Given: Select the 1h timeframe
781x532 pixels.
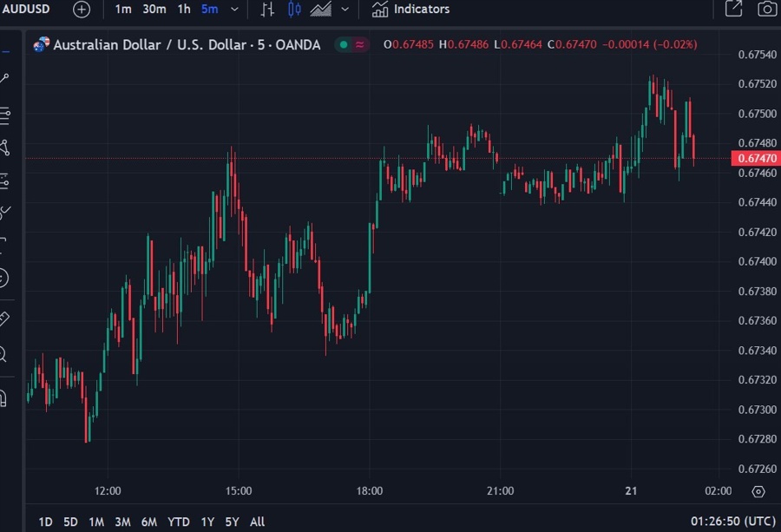Looking at the screenshot, I should (x=184, y=9).
